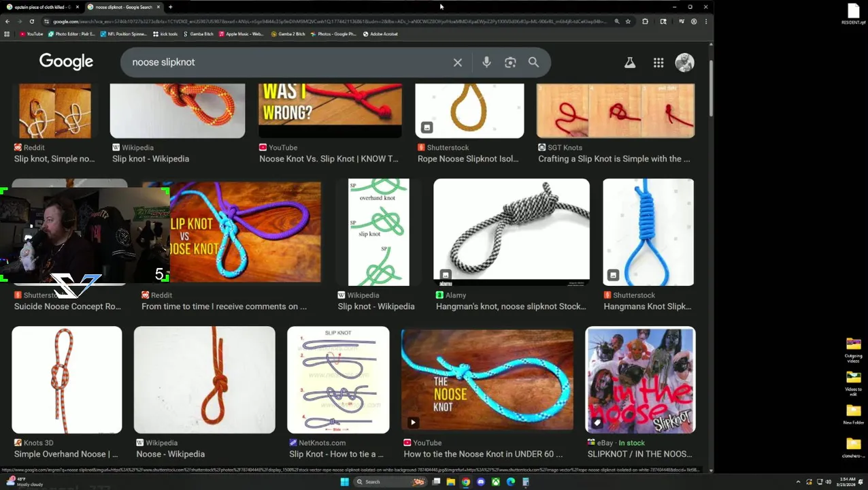Reload the page in Chrome

pyautogui.click(x=31, y=22)
